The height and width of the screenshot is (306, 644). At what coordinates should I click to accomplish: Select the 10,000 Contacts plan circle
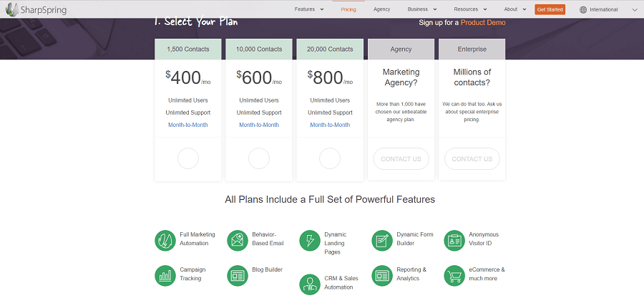pos(258,158)
